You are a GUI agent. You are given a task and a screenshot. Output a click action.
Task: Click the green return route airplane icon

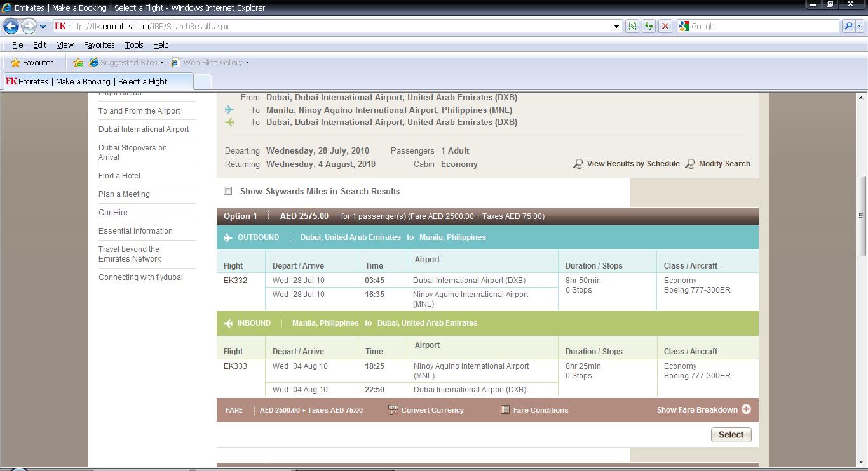tap(229, 122)
